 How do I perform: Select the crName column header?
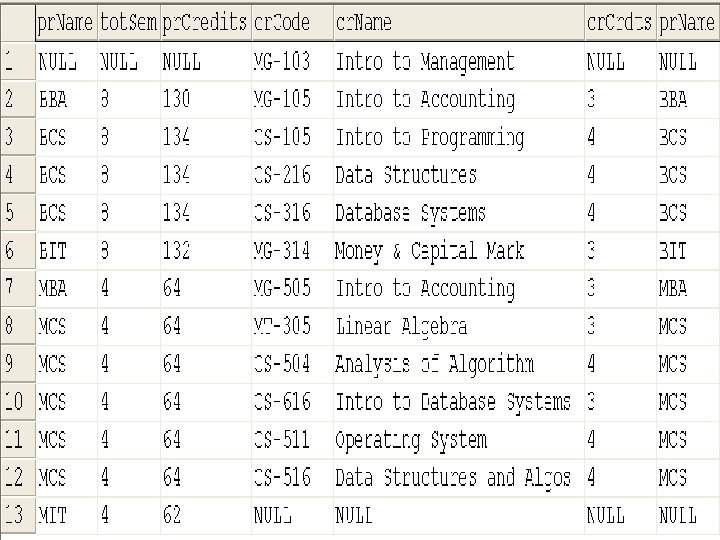pos(459,22)
